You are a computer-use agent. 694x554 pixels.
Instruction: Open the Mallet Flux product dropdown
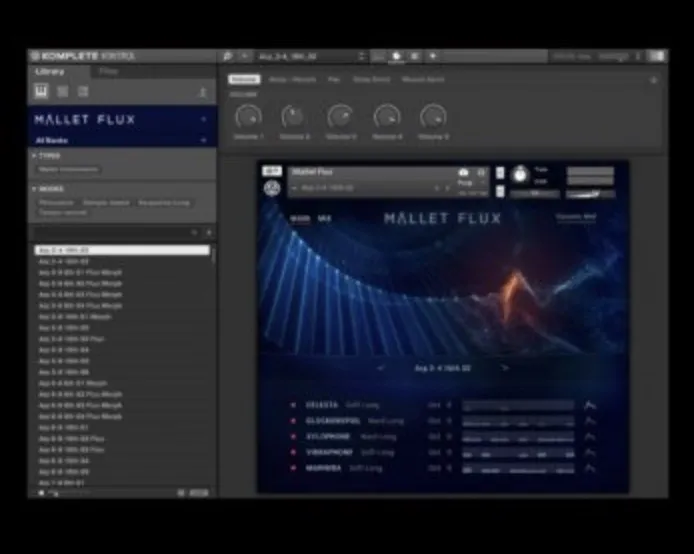[x=204, y=119]
